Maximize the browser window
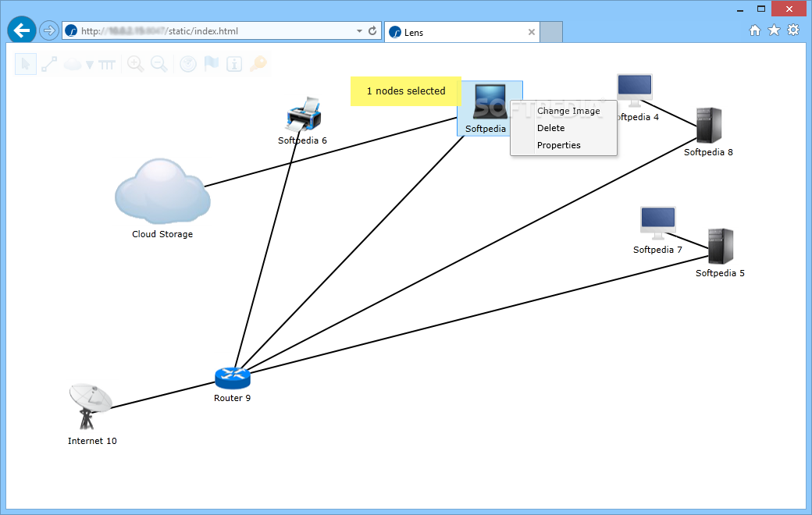This screenshot has height=515, width=812. pyautogui.click(x=761, y=9)
